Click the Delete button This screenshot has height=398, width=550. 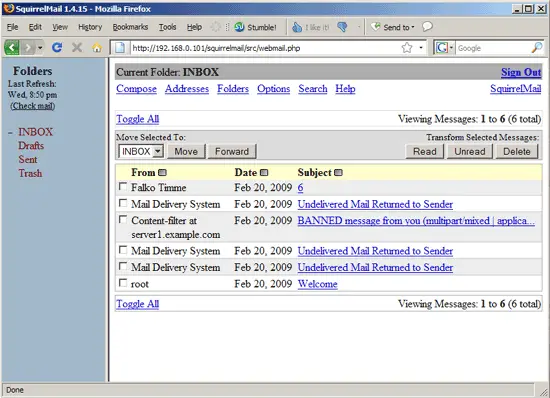point(517,151)
